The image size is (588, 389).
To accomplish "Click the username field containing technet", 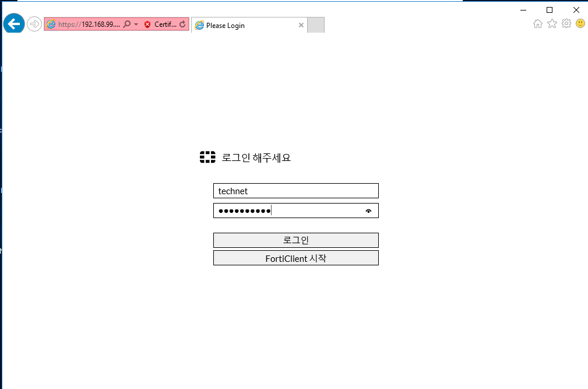I will [x=296, y=191].
